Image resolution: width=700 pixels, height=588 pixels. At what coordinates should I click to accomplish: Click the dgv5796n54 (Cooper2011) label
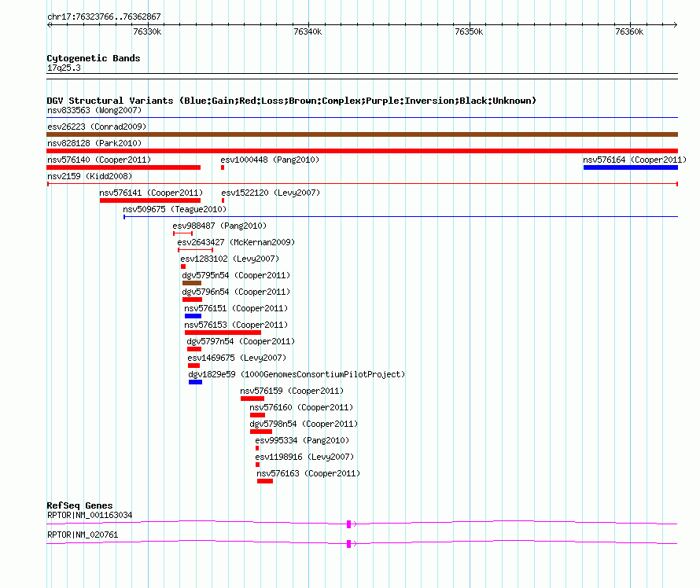(236, 292)
